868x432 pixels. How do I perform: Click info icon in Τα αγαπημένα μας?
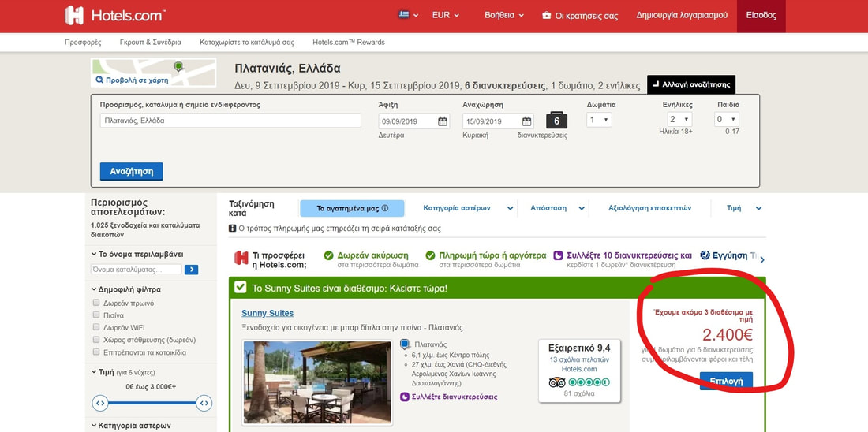pyautogui.click(x=385, y=209)
